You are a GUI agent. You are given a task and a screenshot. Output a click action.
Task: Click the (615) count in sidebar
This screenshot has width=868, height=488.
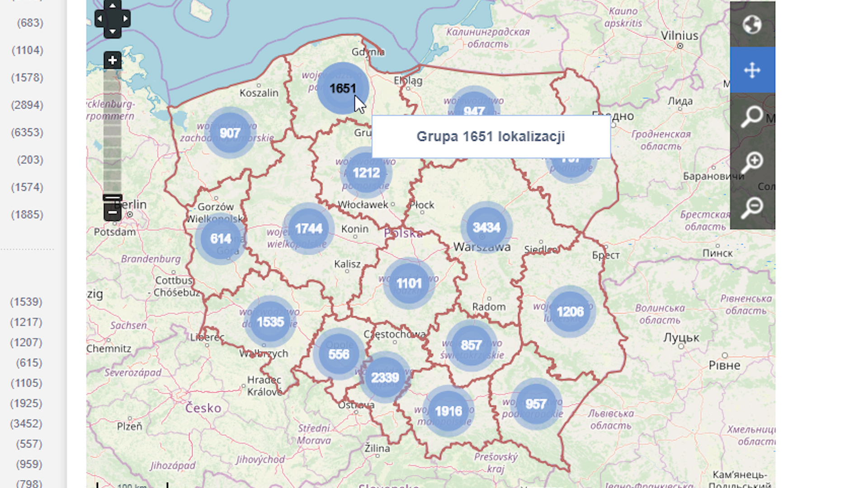click(x=29, y=363)
